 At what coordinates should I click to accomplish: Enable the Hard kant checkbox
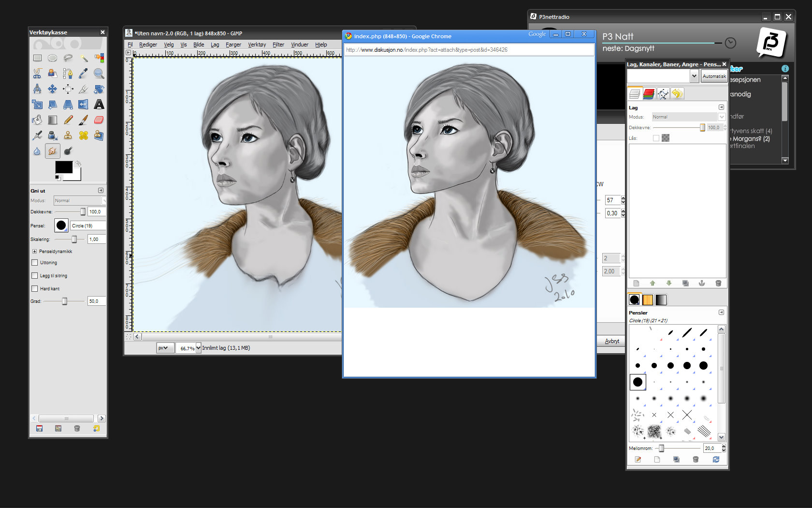point(34,289)
